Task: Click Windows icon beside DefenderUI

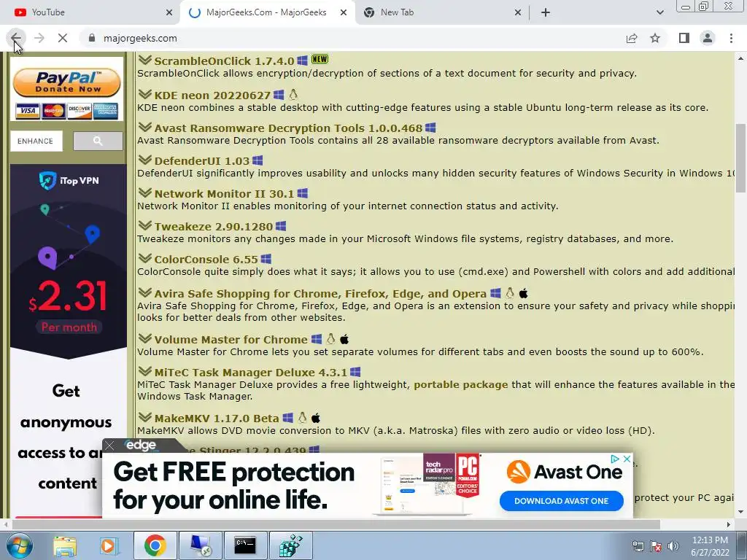Action: click(x=258, y=160)
